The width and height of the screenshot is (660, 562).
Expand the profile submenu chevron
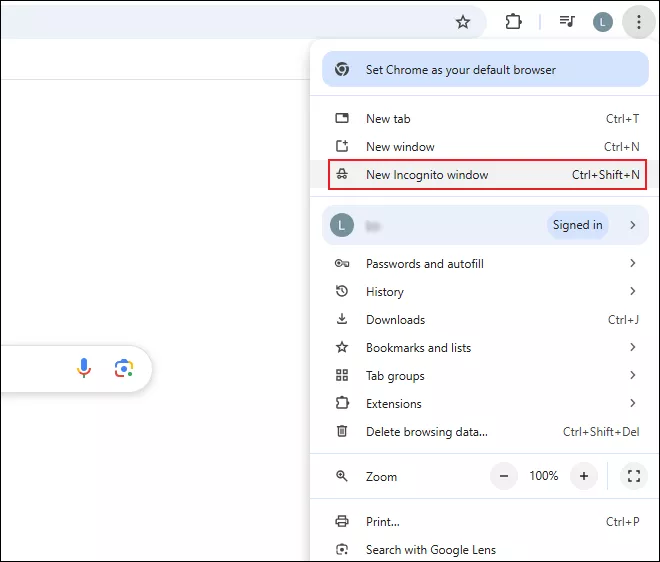(633, 225)
